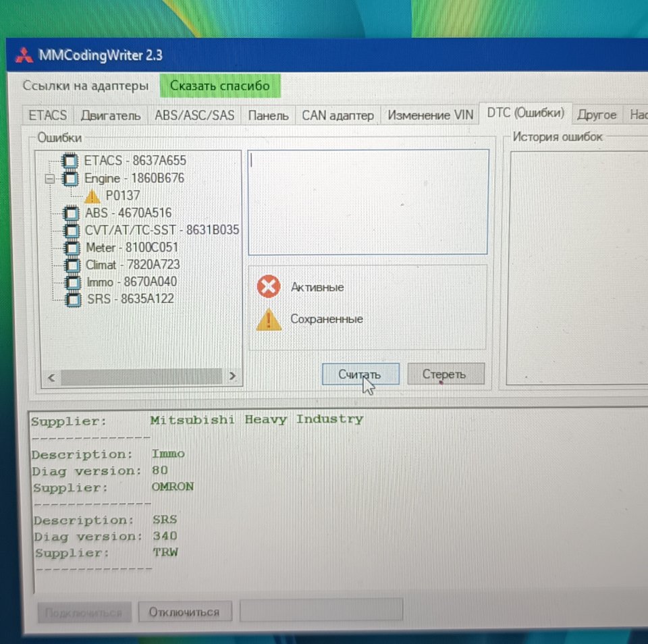This screenshot has width=648, height=644.
Task: Switch to the Панель tab
Action: (x=268, y=115)
